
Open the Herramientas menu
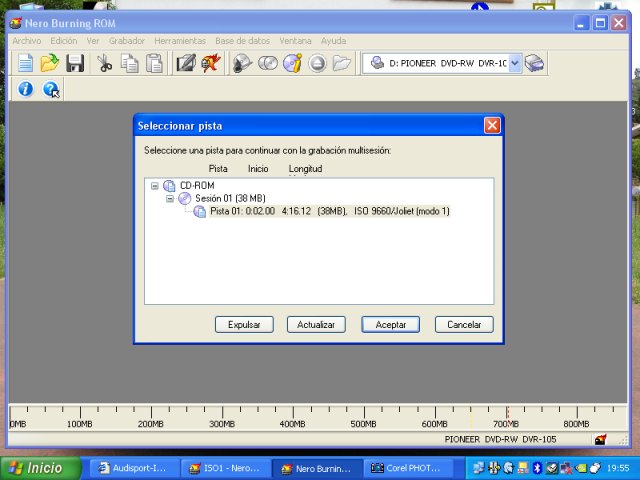(x=180, y=41)
